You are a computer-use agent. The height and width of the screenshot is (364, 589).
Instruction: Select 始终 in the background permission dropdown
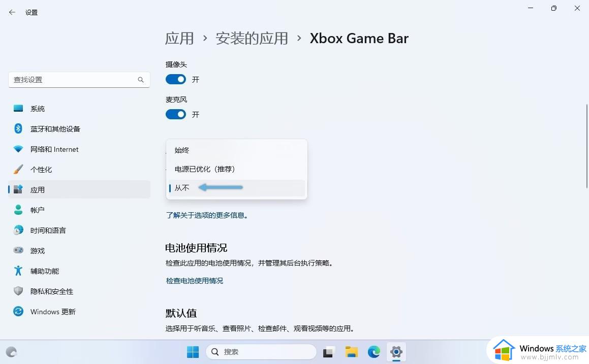click(x=237, y=150)
